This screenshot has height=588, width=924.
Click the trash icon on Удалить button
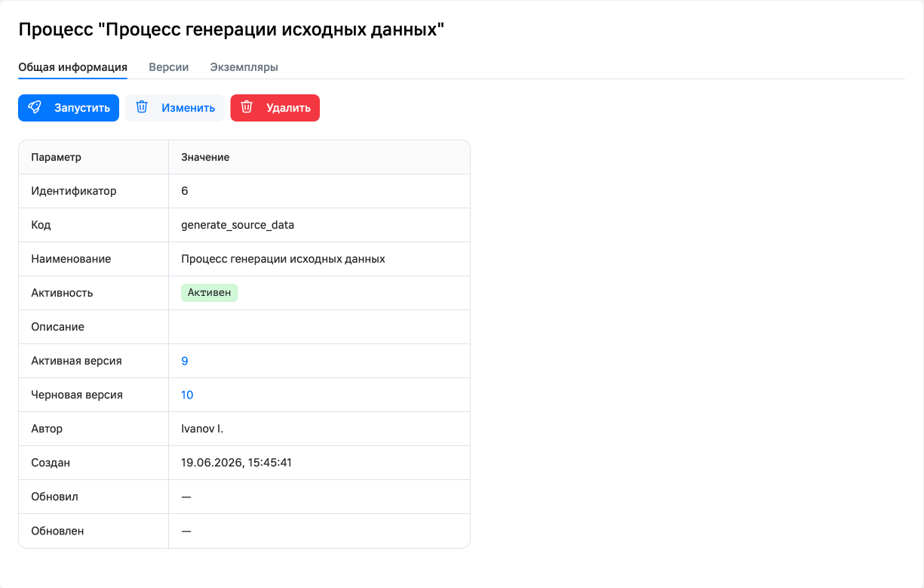click(x=247, y=108)
